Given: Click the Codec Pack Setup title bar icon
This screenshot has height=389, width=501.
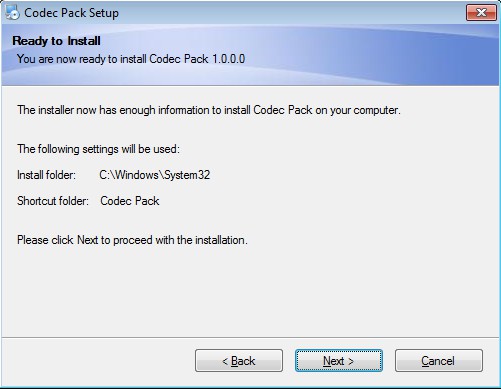Looking at the screenshot, I should point(12,12).
